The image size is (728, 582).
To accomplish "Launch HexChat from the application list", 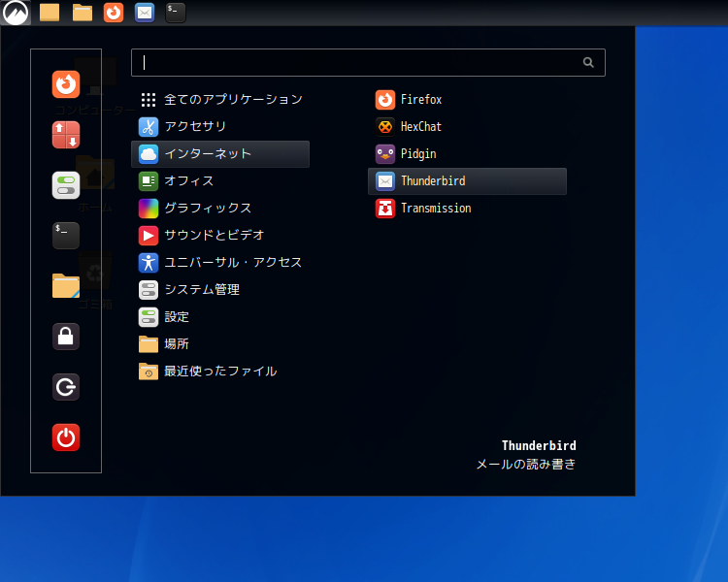I will point(467,127).
